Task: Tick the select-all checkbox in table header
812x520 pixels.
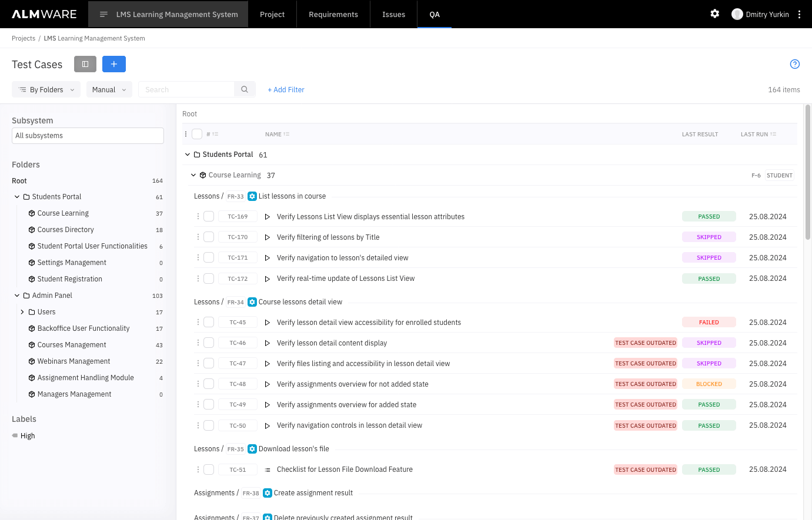Action: 197,134
